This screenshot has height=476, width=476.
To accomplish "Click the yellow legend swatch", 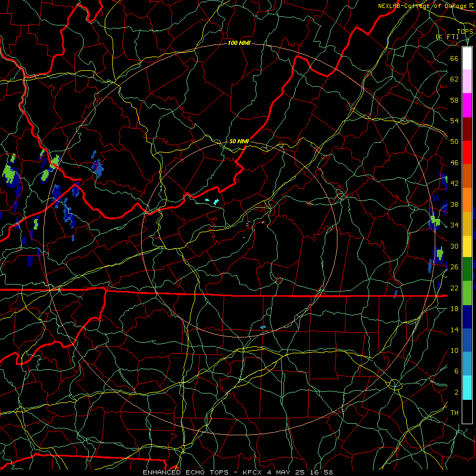I will pos(467,246).
